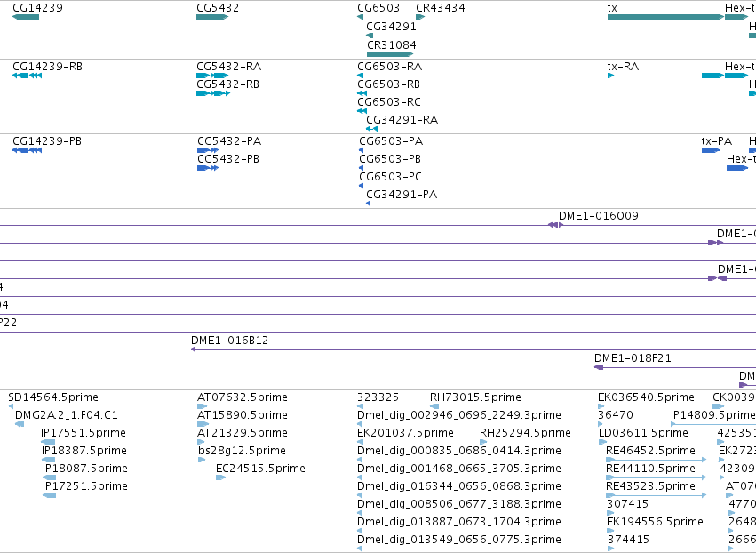Select the IP17551.5prime EST label
This screenshot has width=756, height=553.
click(x=84, y=433)
